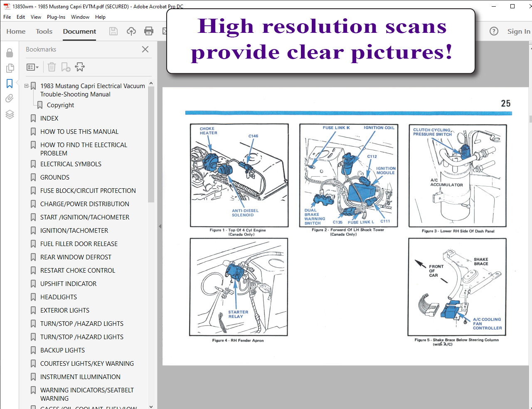
Task: Select BACKUP LIGHTS bookmark
Action: coord(62,350)
